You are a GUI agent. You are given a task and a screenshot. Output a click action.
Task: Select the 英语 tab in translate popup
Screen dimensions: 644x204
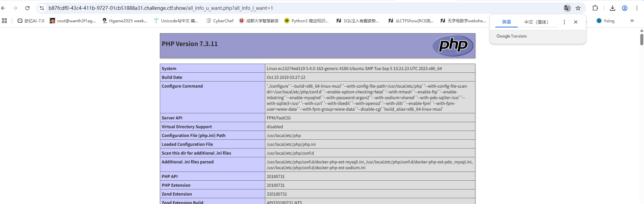[x=506, y=22]
